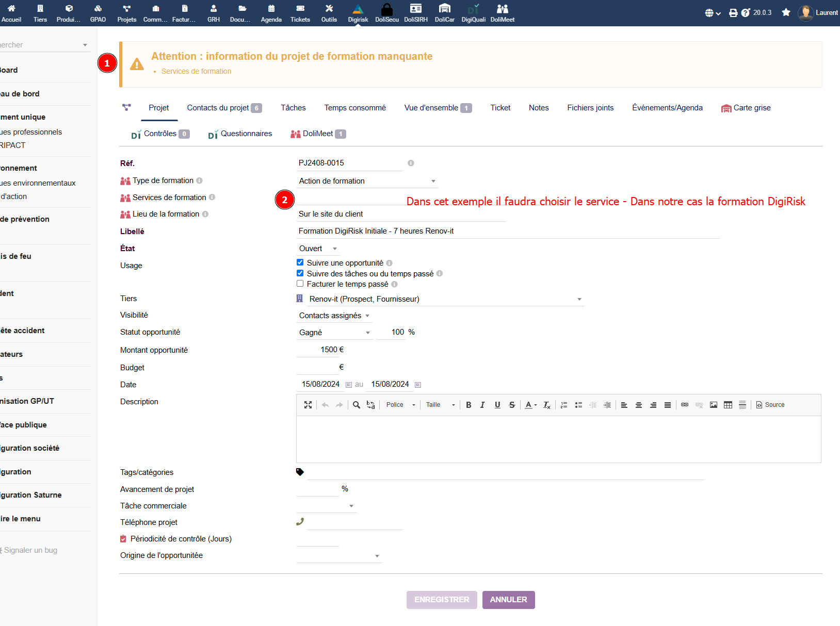Insert an image in description editor
The height and width of the screenshot is (626, 840).
pyautogui.click(x=714, y=405)
